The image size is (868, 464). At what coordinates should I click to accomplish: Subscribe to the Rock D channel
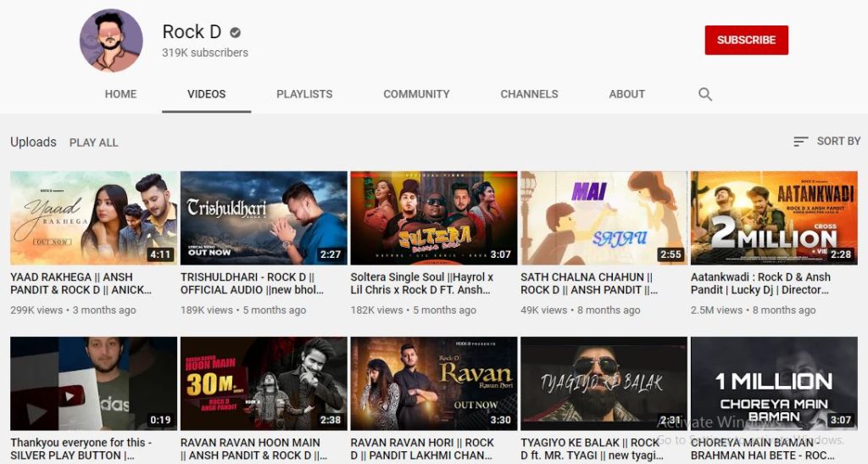point(746,40)
